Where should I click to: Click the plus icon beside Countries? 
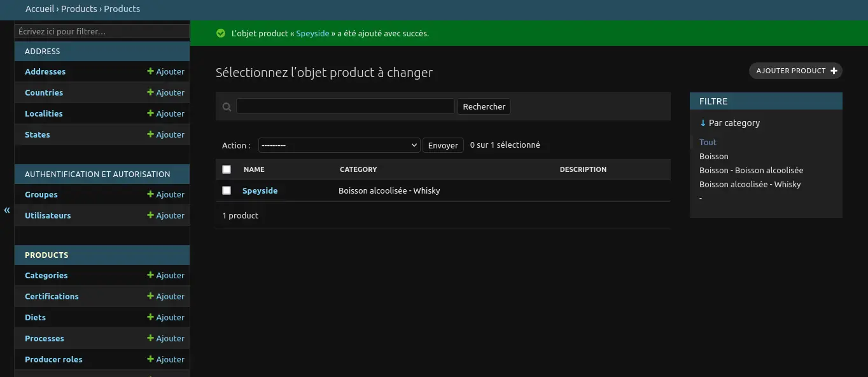coord(150,92)
